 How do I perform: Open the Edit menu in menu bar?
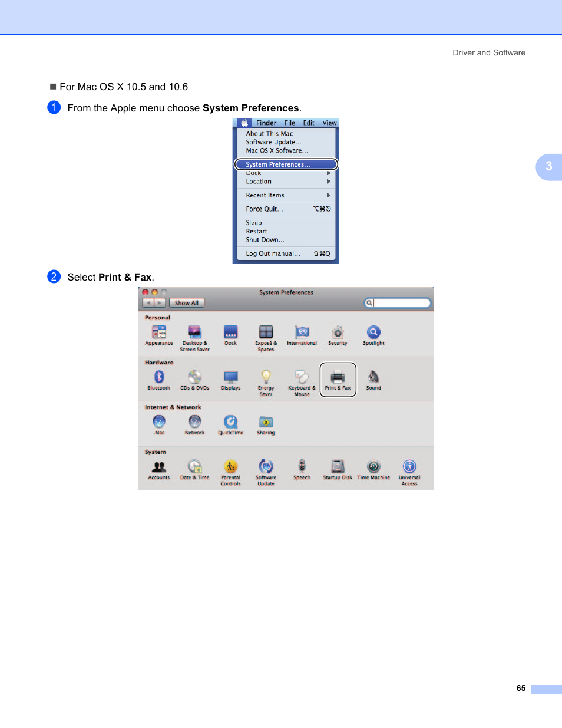click(x=309, y=123)
